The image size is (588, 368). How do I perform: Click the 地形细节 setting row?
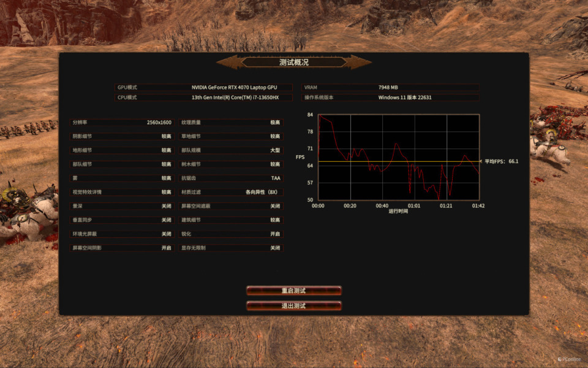point(122,150)
